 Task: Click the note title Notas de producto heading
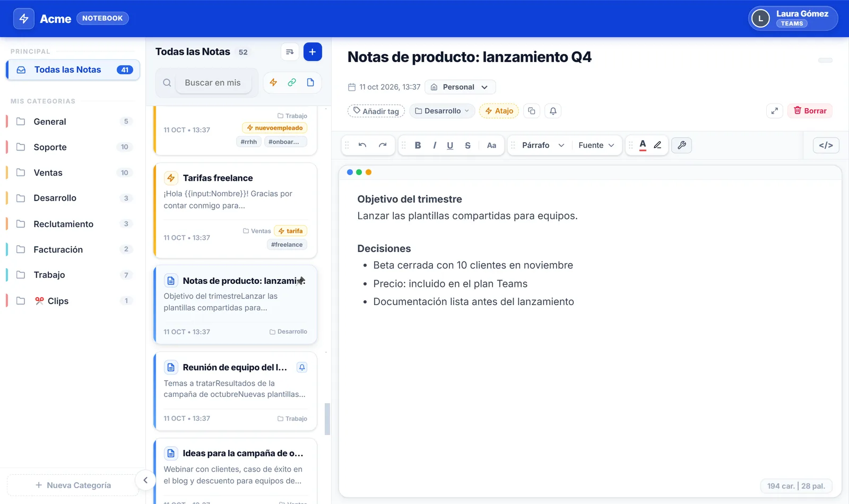469,57
